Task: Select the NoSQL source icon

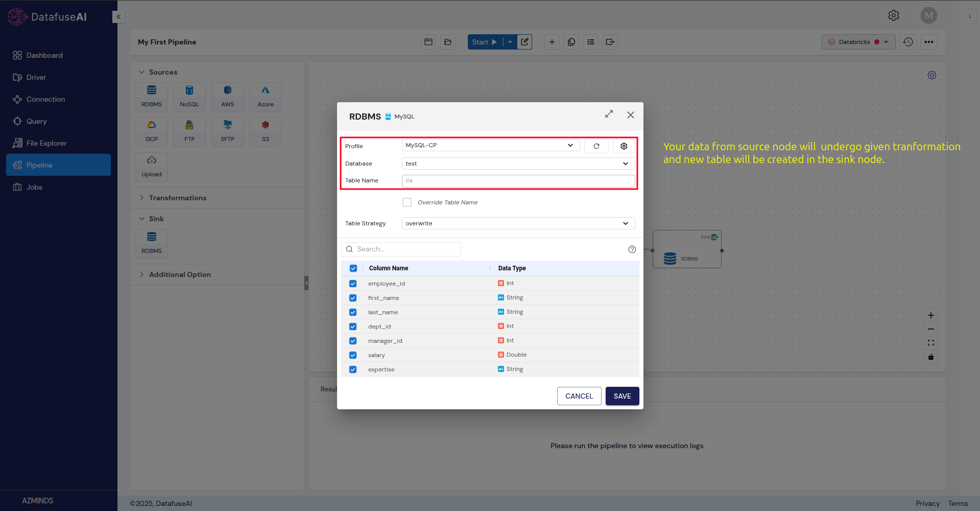Action: point(189,97)
